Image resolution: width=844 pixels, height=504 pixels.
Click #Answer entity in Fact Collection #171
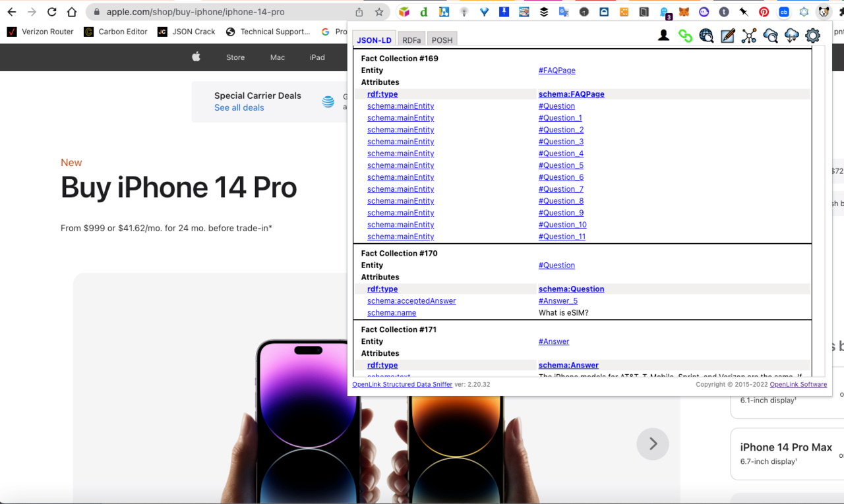554,341
